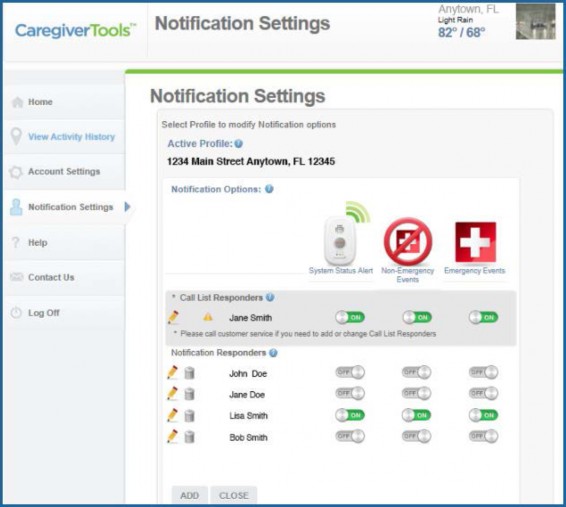
Task: Click trash icon beside Bob Smith
Action: click(189, 437)
